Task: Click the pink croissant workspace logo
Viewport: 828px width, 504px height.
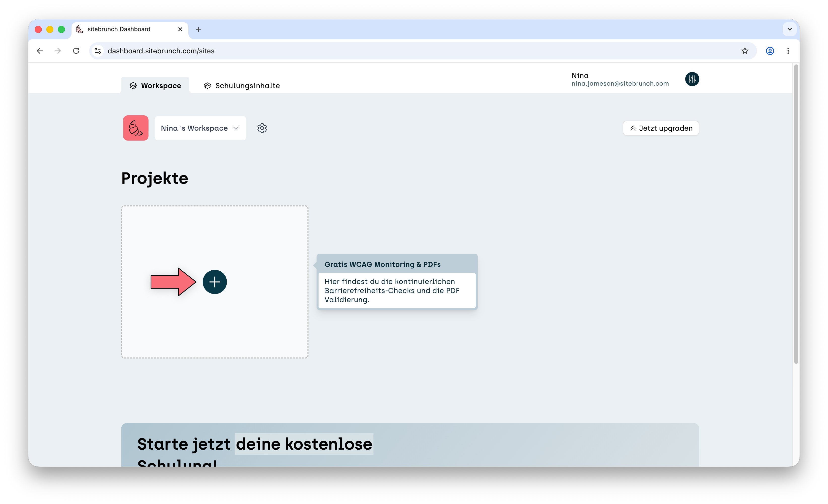Action: point(136,128)
